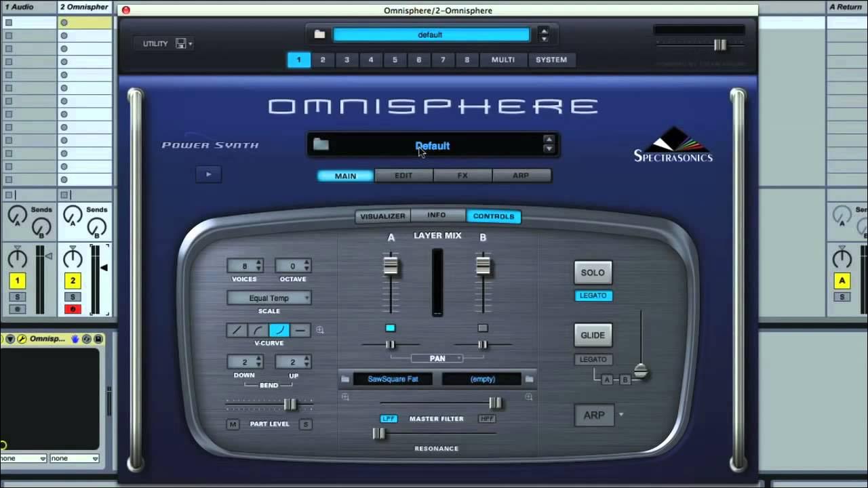Open the PAN mode dropdown
Screen dimensions: 868x488
pos(437,358)
